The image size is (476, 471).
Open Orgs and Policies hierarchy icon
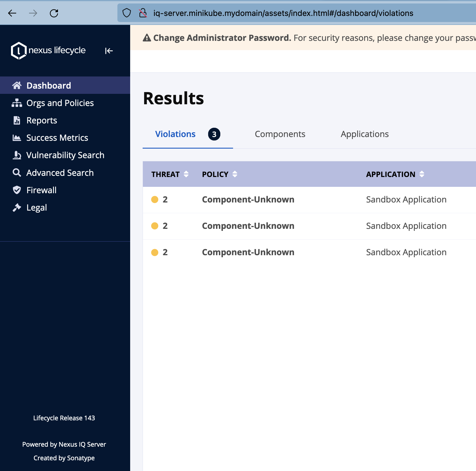tap(17, 103)
